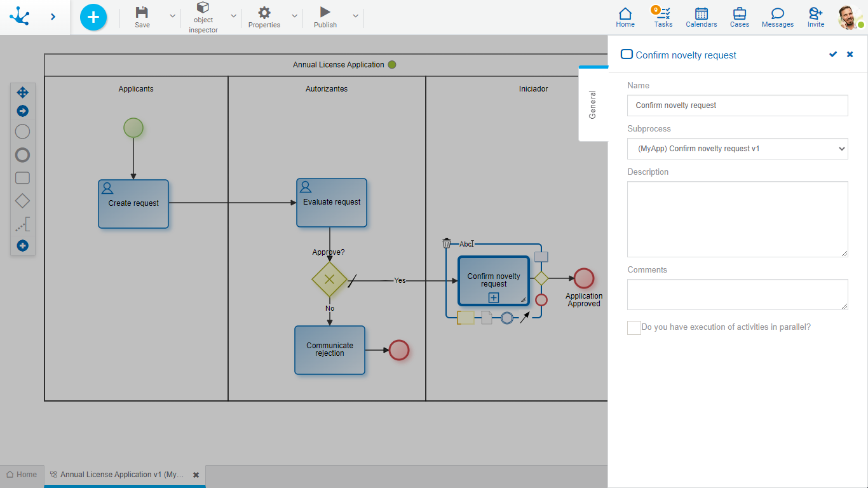Switch to the Home tab at bottom
This screenshot has width=868, height=488.
[22, 475]
